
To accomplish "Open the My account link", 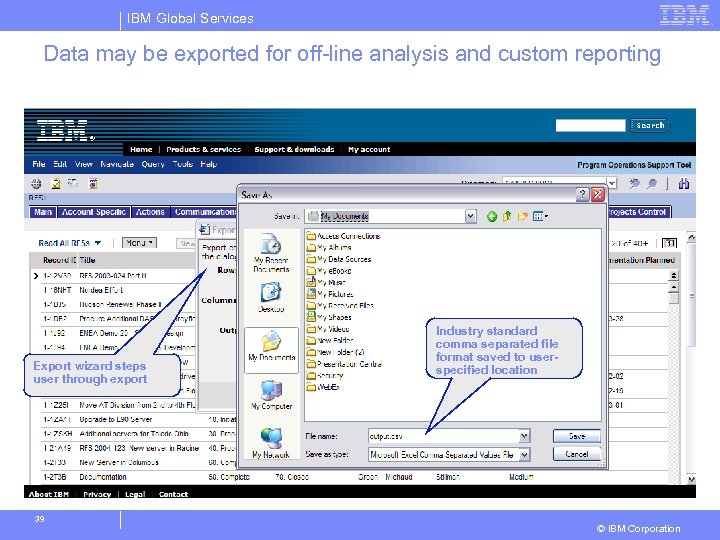I will 369,149.
